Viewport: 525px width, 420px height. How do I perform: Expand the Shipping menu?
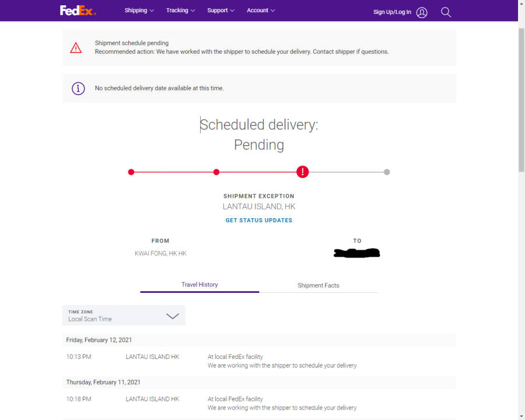coord(139,10)
